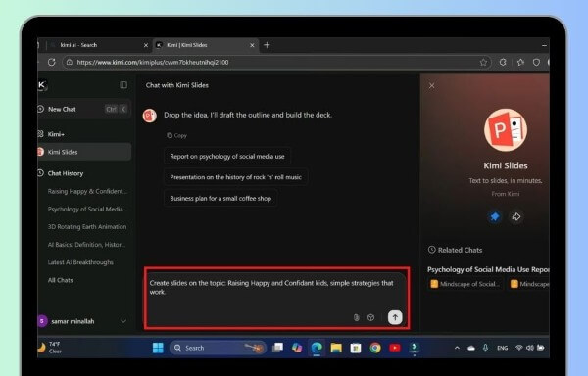Choose suggestion about history of rock 'n' roll music

(235, 177)
